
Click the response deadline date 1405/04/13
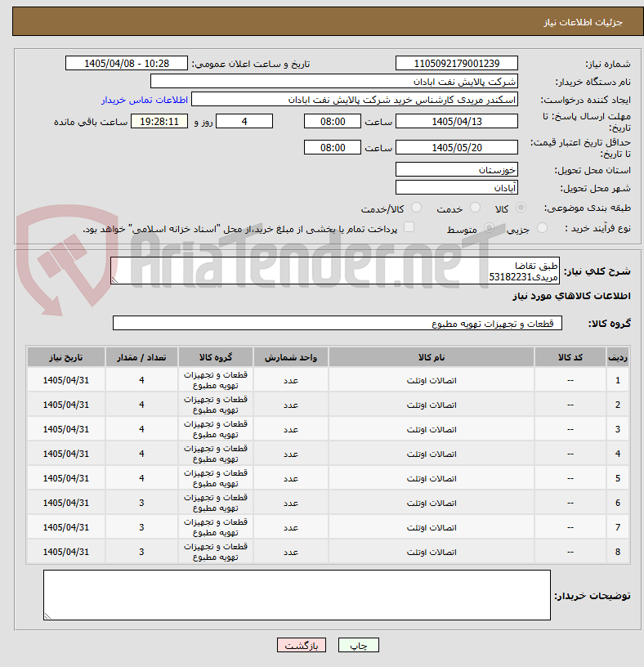coord(456,122)
